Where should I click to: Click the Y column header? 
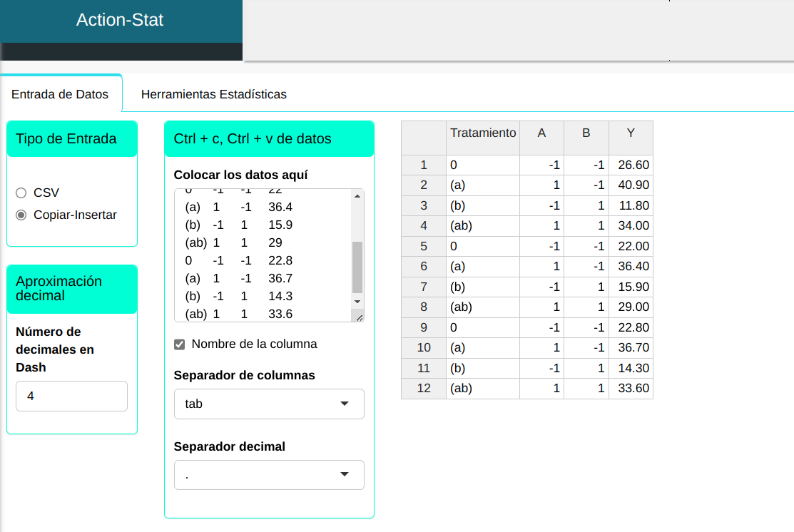[631, 133]
